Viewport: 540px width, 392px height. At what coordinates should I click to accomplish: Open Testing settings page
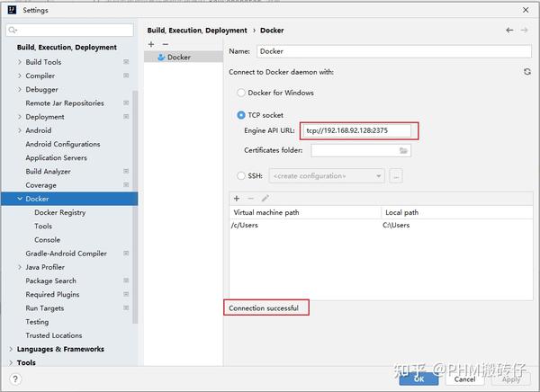[x=37, y=322]
